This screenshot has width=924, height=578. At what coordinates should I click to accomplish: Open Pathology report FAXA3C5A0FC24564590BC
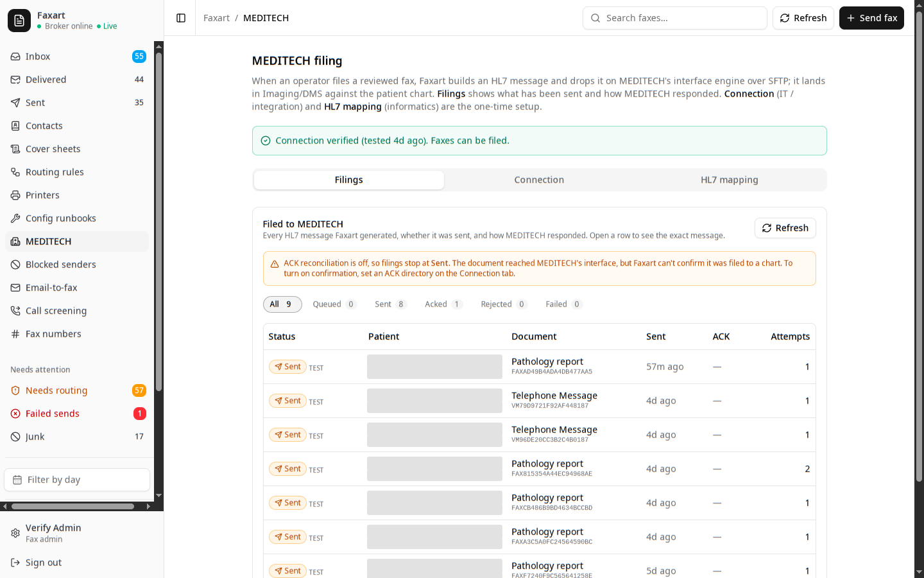tap(539, 537)
